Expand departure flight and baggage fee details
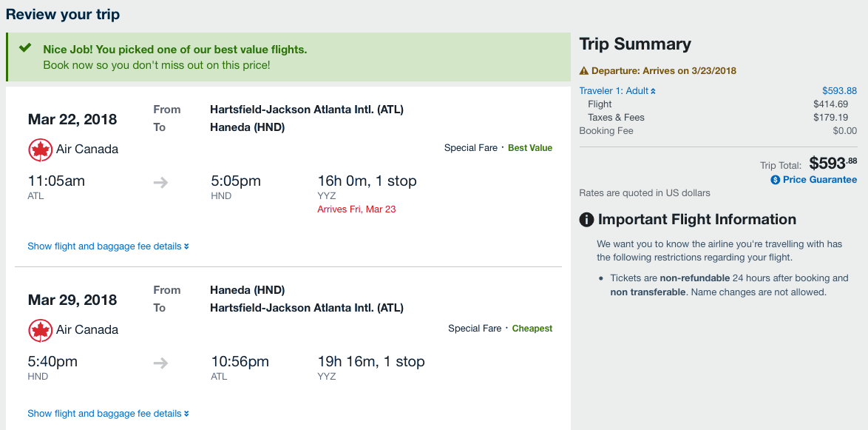This screenshot has width=868, height=430. click(x=108, y=246)
